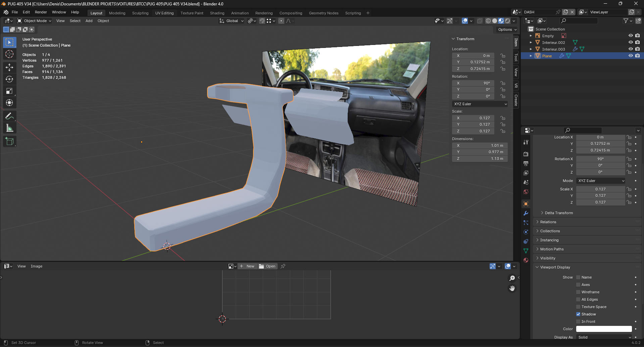Switch to the UV Editing workspace tab

click(x=164, y=13)
